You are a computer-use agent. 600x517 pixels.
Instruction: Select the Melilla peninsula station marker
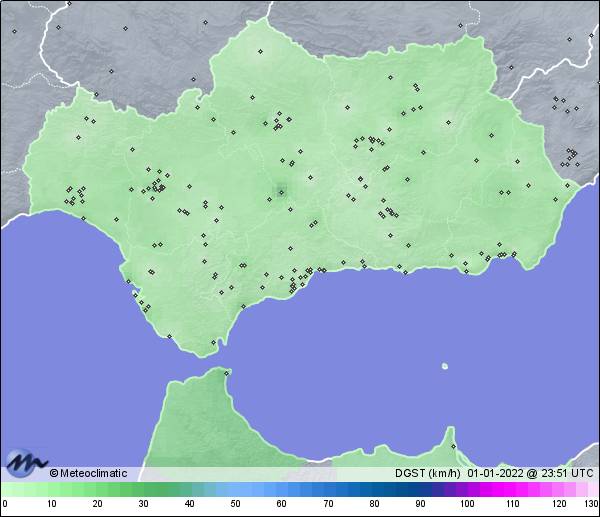click(x=453, y=446)
